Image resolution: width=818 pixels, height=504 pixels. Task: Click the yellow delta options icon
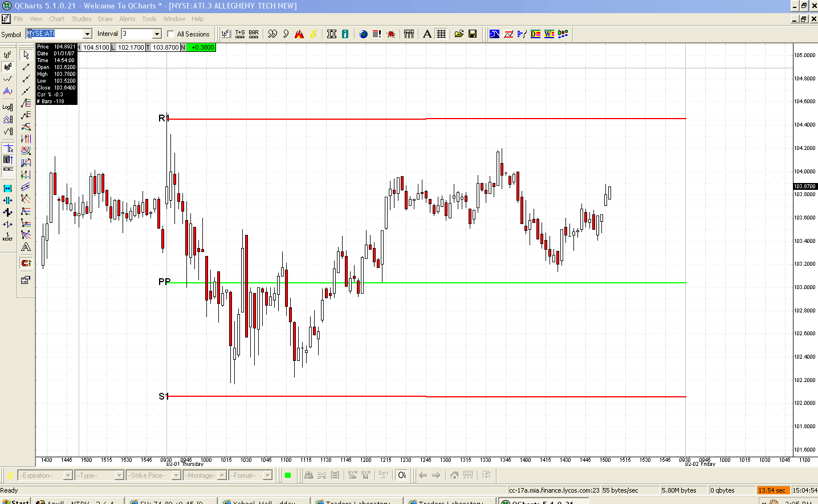coord(313,34)
